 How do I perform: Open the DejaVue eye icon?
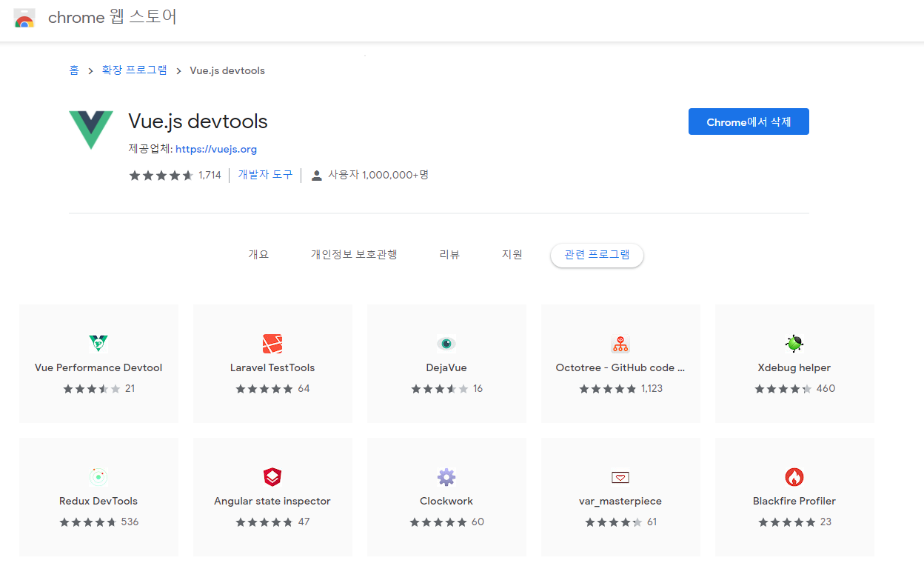(446, 344)
